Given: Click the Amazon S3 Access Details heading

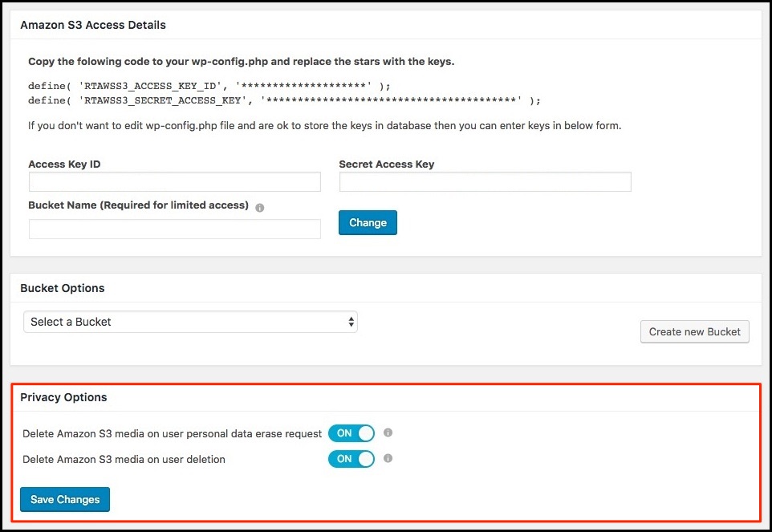Looking at the screenshot, I should coord(93,25).
